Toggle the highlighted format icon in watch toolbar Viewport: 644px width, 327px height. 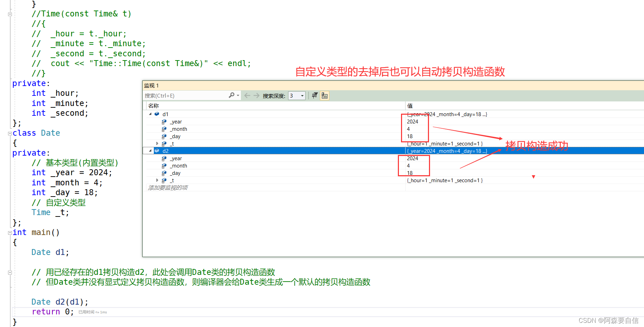coord(324,95)
